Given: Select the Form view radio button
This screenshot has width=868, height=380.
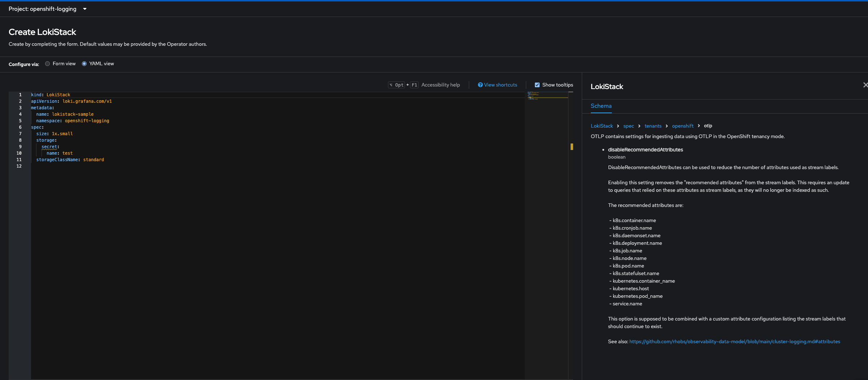Looking at the screenshot, I should [x=48, y=64].
